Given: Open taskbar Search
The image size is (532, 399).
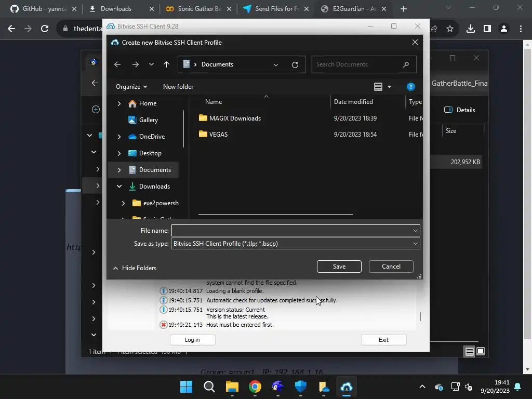Looking at the screenshot, I should pos(209,387).
